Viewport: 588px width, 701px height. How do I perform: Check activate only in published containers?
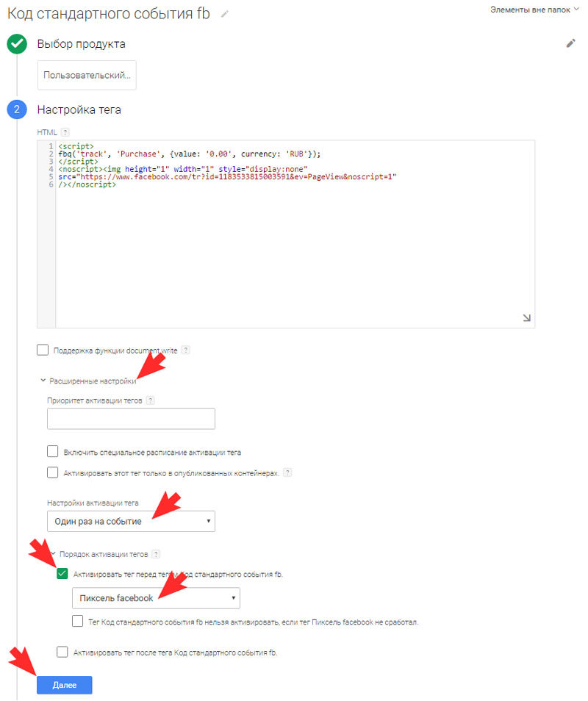(x=53, y=472)
